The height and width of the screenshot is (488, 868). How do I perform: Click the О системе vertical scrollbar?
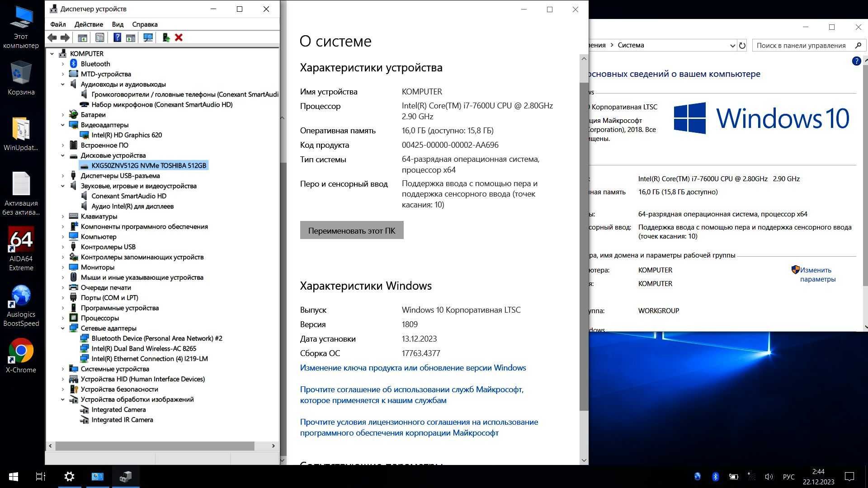click(x=584, y=246)
